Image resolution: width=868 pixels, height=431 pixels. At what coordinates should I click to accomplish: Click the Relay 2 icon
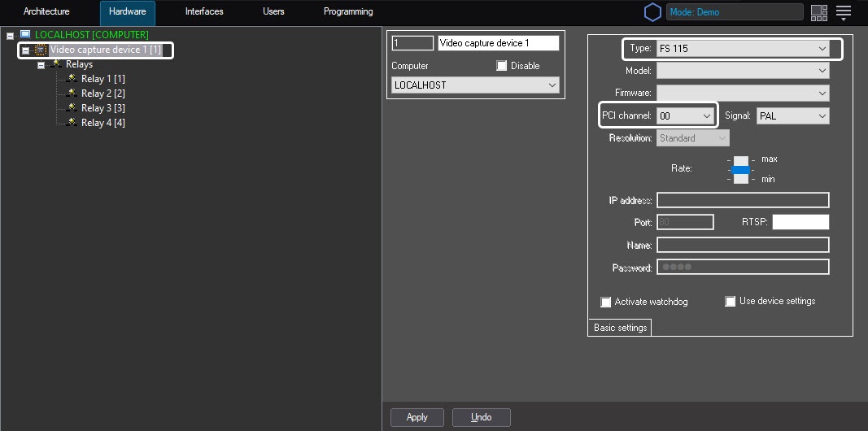click(72, 93)
